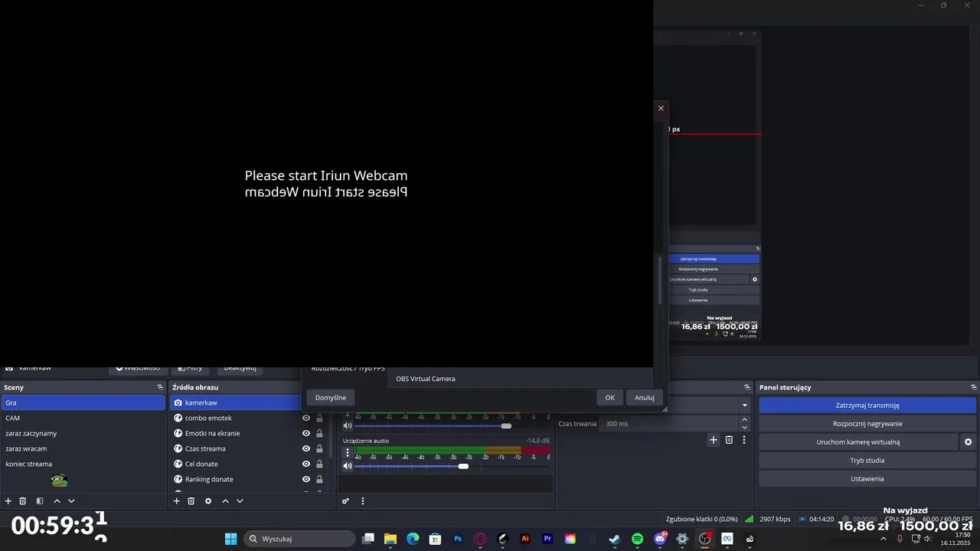Mute the Urządzenie audio channel

[x=348, y=466]
